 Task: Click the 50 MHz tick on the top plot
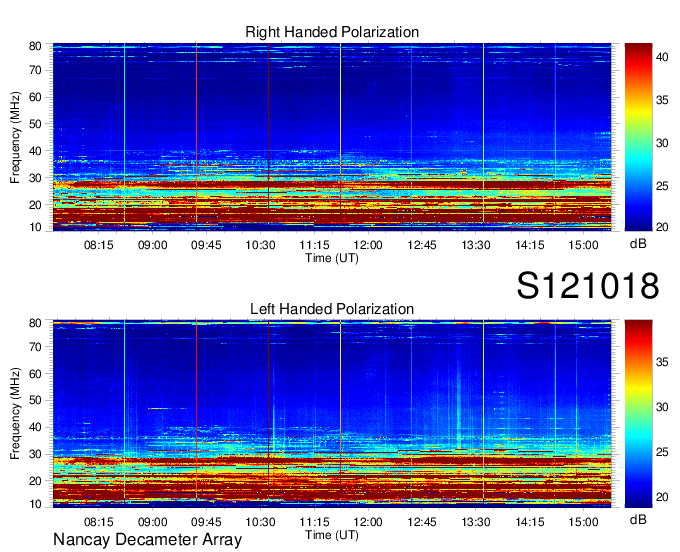coord(35,124)
